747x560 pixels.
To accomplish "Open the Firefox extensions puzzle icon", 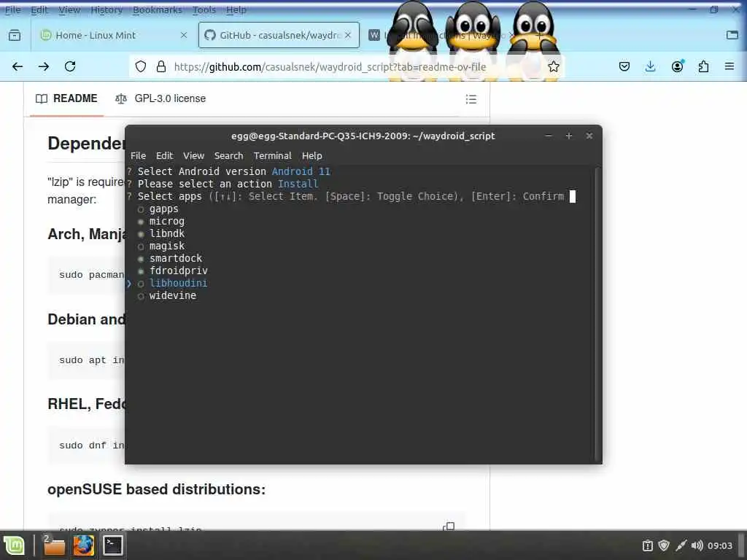I will click(x=703, y=66).
